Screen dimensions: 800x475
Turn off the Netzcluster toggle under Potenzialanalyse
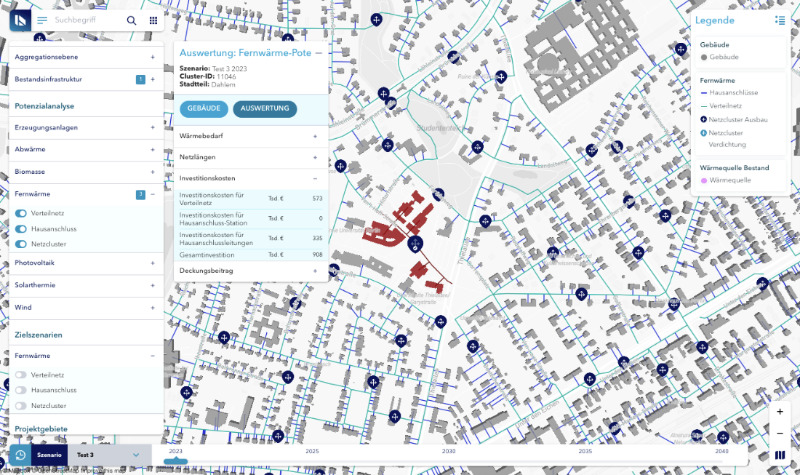click(x=21, y=243)
